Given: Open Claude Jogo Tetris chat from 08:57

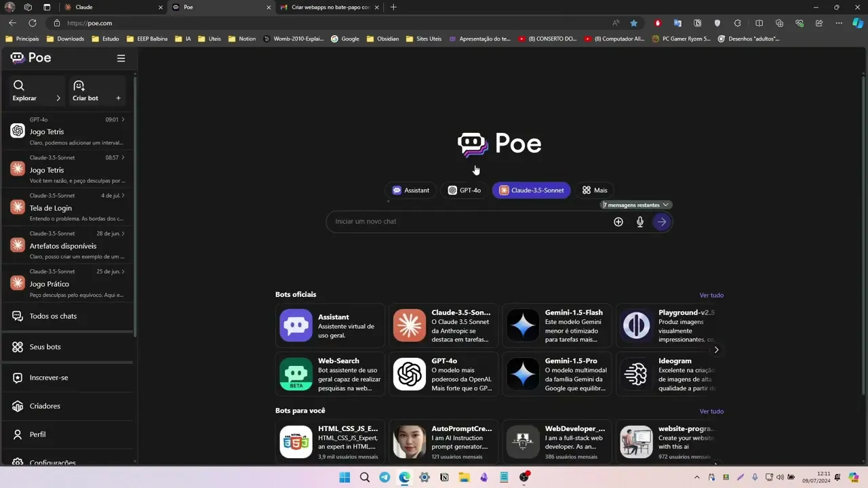Looking at the screenshot, I should pos(68,169).
